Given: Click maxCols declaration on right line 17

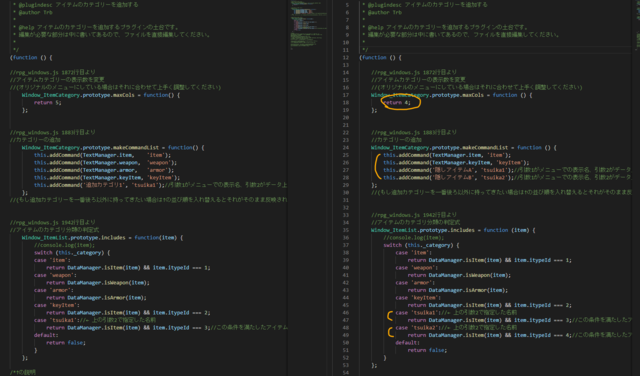Looking at the screenshot, I should tap(451, 95).
